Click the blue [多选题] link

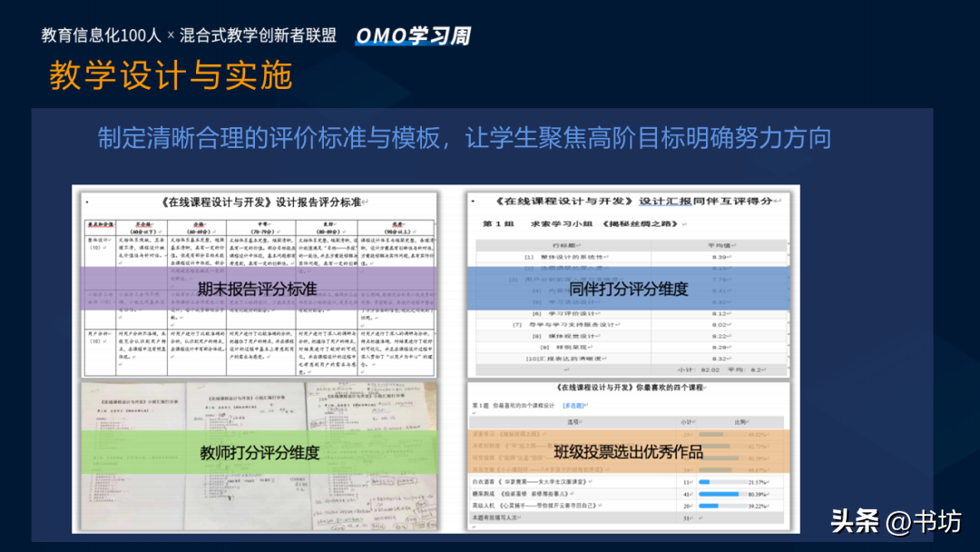pyautogui.click(x=573, y=406)
